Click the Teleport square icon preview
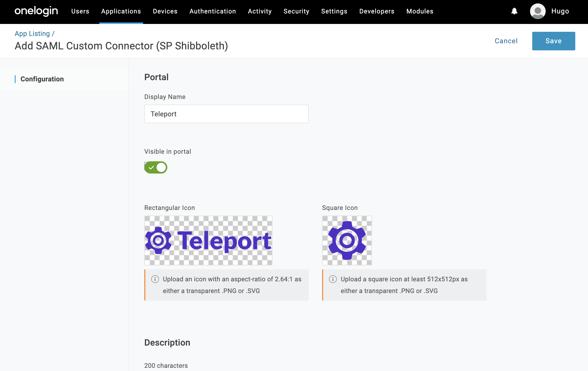Viewport: 588px width, 371px height. point(347,240)
